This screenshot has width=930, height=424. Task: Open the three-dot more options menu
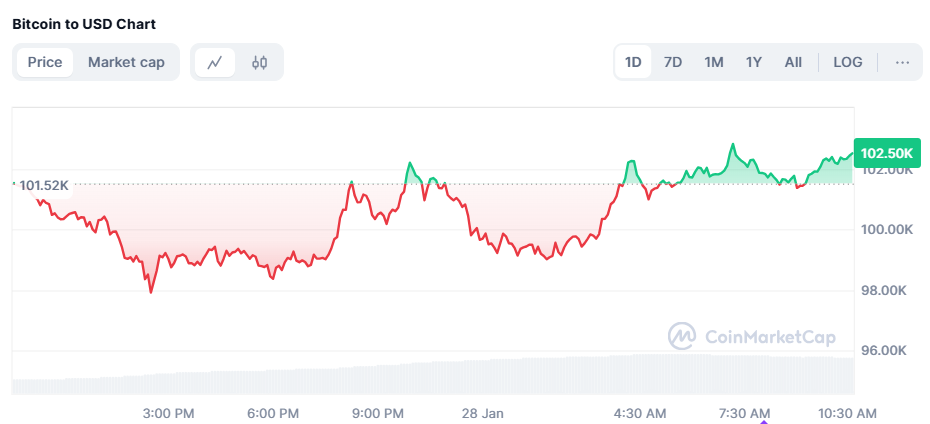(902, 62)
